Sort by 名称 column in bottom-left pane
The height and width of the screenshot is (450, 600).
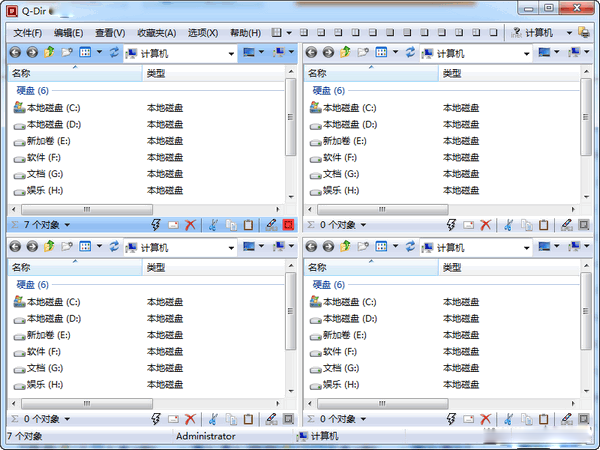75,267
